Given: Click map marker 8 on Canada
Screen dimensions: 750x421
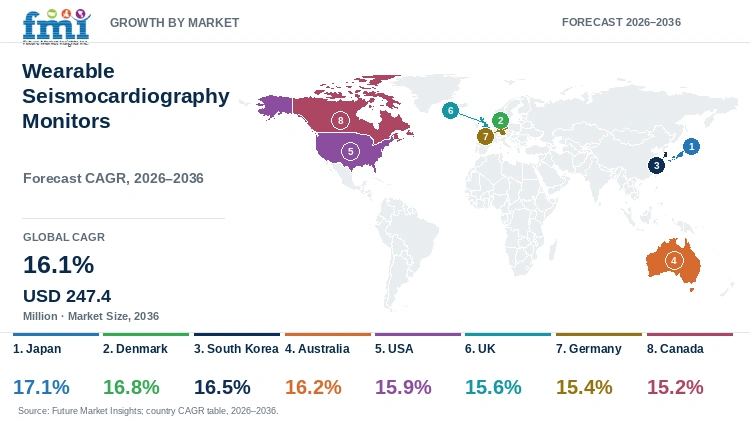Looking at the screenshot, I should coord(340,120).
